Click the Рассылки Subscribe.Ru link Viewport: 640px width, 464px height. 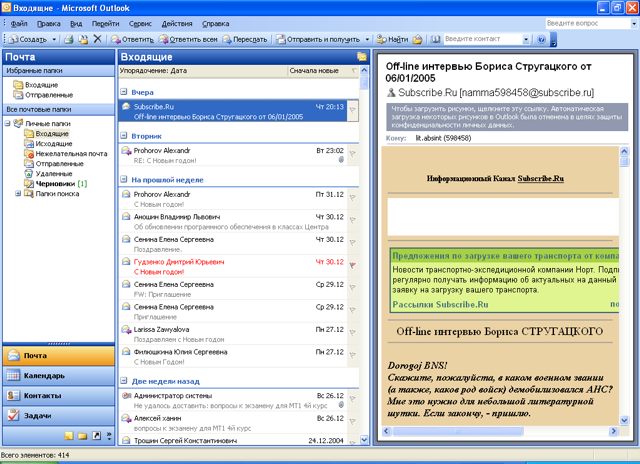(x=440, y=304)
